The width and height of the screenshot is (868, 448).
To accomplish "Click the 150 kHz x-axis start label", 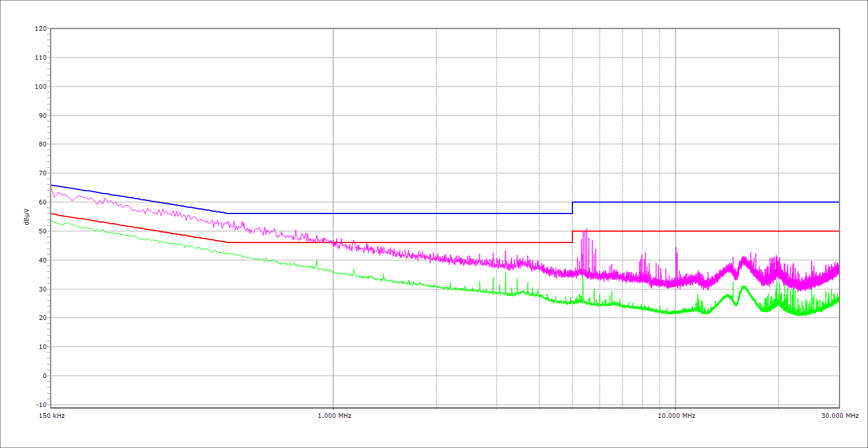I will click(x=51, y=416).
